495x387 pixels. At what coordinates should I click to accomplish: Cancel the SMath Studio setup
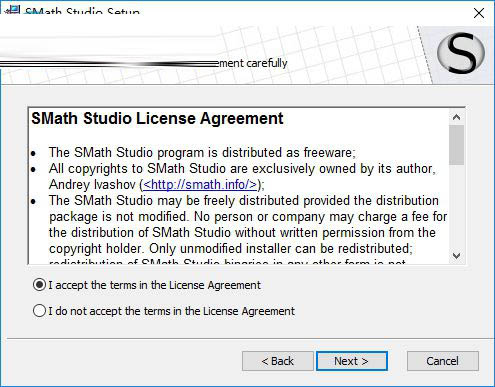tap(443, 361)
